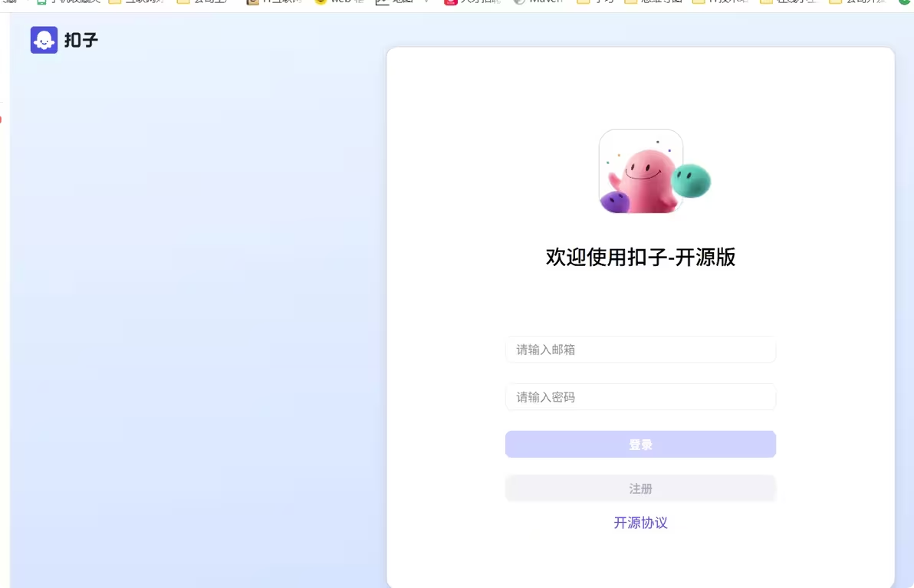Click the 扣子 logo in the top left
914x588 pixels.
[x=64, y=40]
